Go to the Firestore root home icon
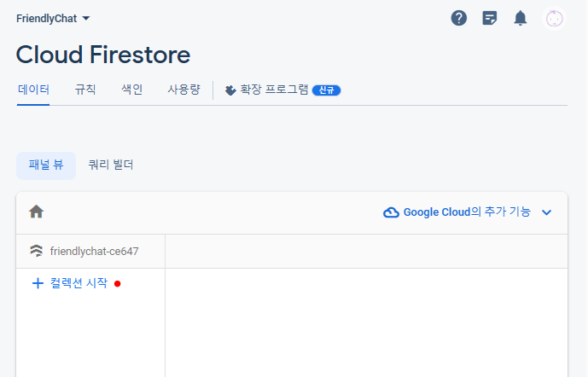This screenshot has width=588, height=377. (37, 212)
